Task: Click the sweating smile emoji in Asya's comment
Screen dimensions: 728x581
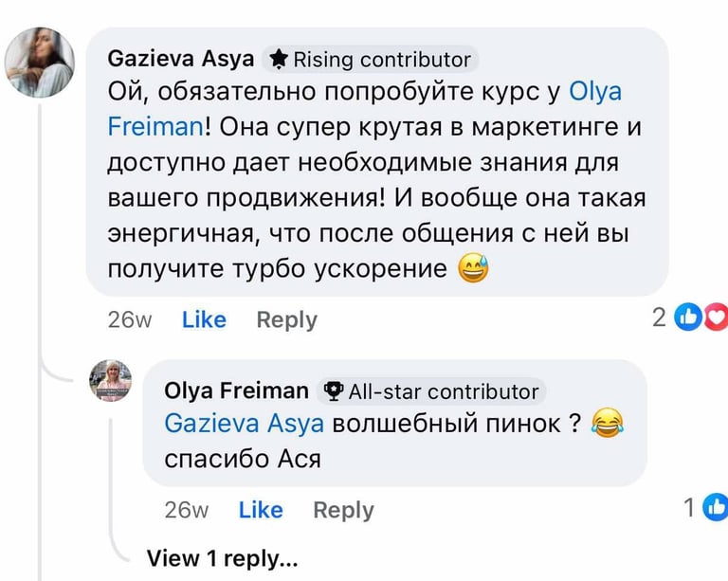Action: [472, 270]
